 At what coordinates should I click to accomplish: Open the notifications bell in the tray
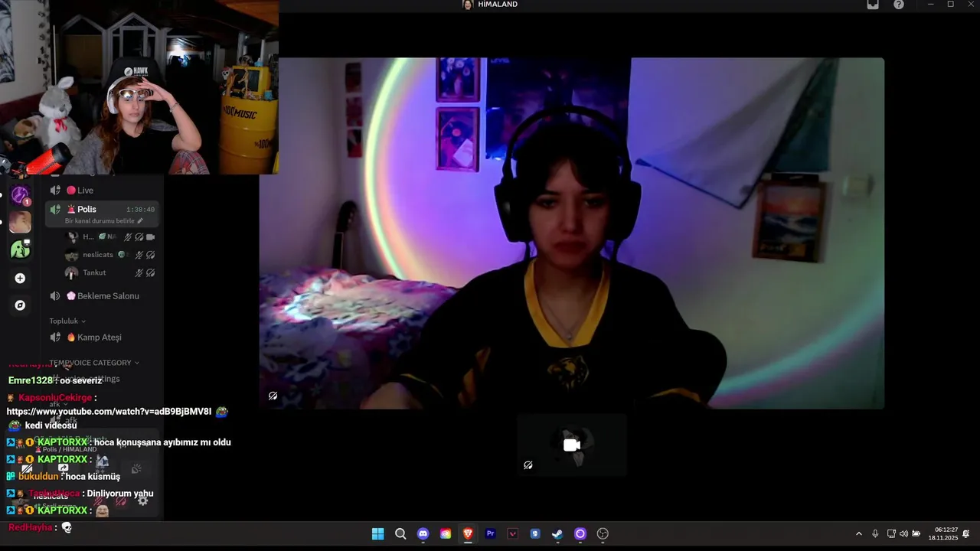tap(966, 534)
